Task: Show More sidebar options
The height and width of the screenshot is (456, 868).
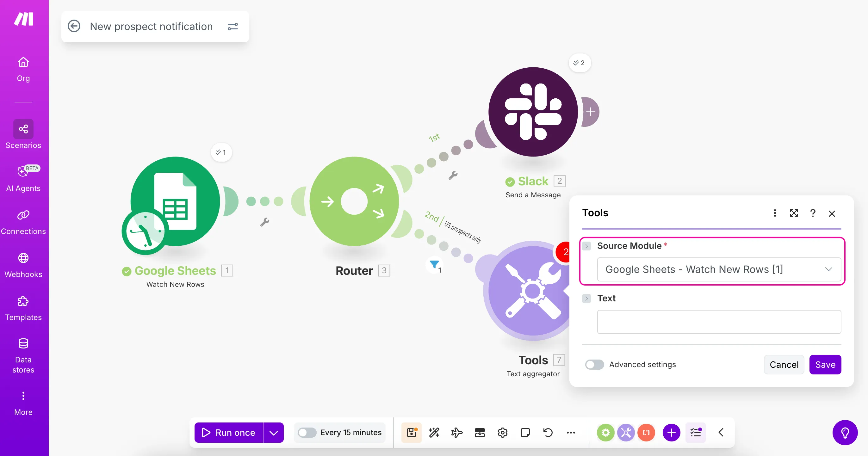Action: click(x=23, y=404)
